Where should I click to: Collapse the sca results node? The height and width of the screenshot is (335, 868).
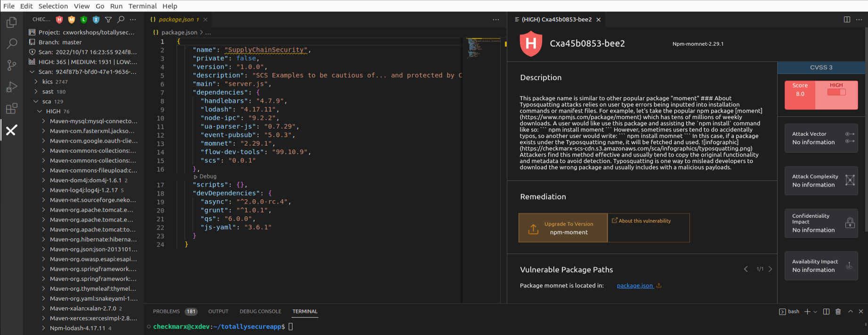click(x=36, y=101)
